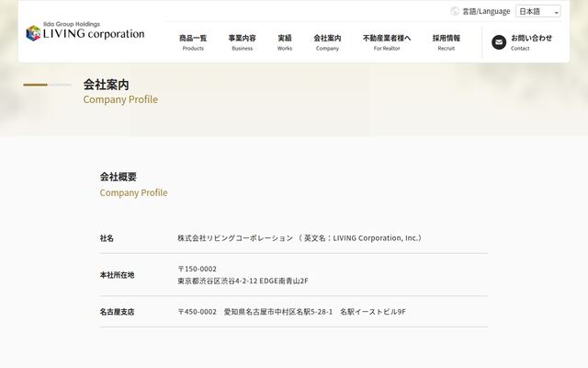
Task: Open the 採用情報 Recruit menu
Action: pyautogui.click(x=447, y=42)
